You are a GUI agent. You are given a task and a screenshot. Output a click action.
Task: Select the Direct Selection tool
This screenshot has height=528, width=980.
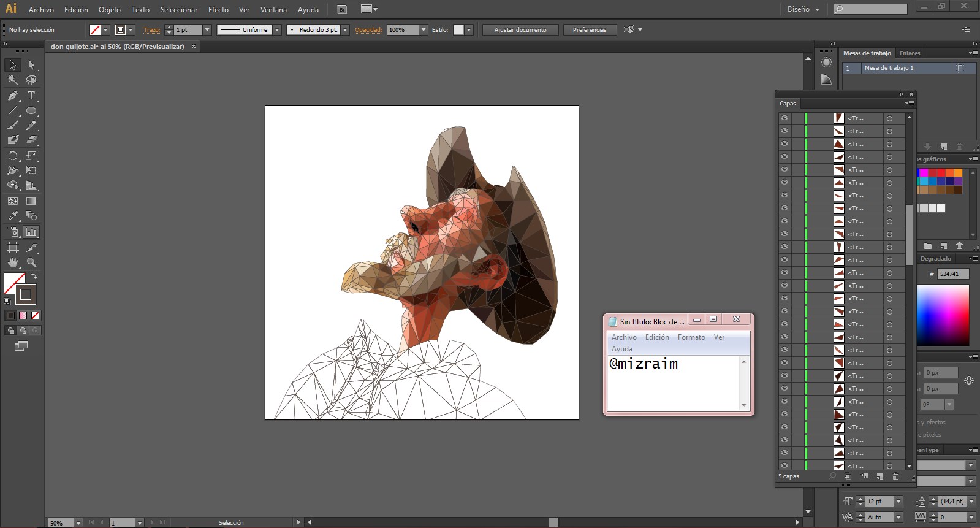pyautogui.click(x=31, y=65)
